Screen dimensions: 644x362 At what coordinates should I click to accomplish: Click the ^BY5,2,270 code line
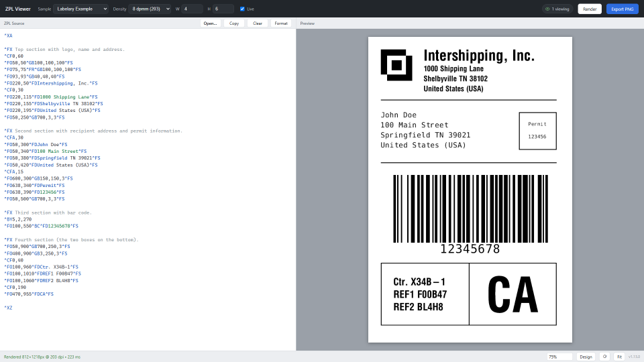pos(17,219)
